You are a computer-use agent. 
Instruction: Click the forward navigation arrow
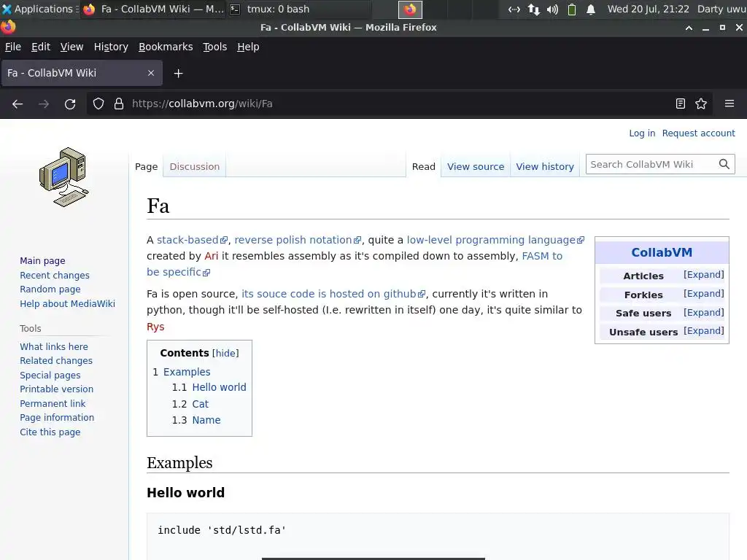point(44,104)
